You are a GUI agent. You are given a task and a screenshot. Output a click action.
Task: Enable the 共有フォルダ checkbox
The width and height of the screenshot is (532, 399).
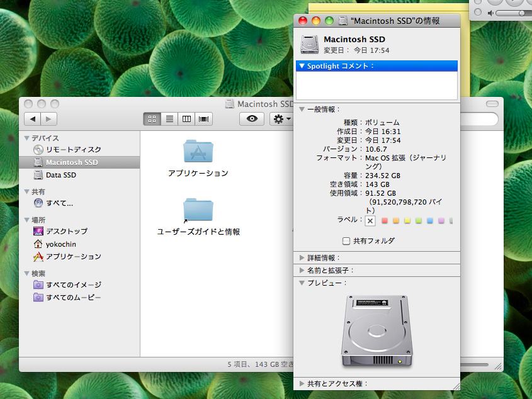(346, 241)
